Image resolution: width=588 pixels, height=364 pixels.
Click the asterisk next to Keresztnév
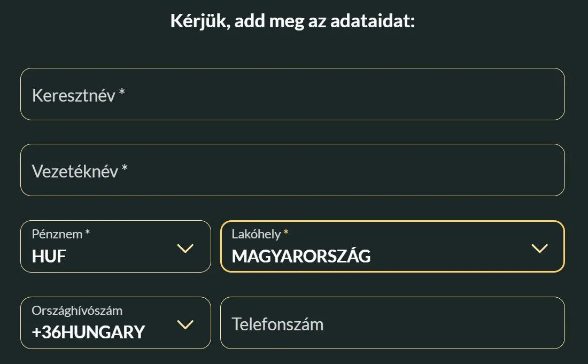[122, 92]
